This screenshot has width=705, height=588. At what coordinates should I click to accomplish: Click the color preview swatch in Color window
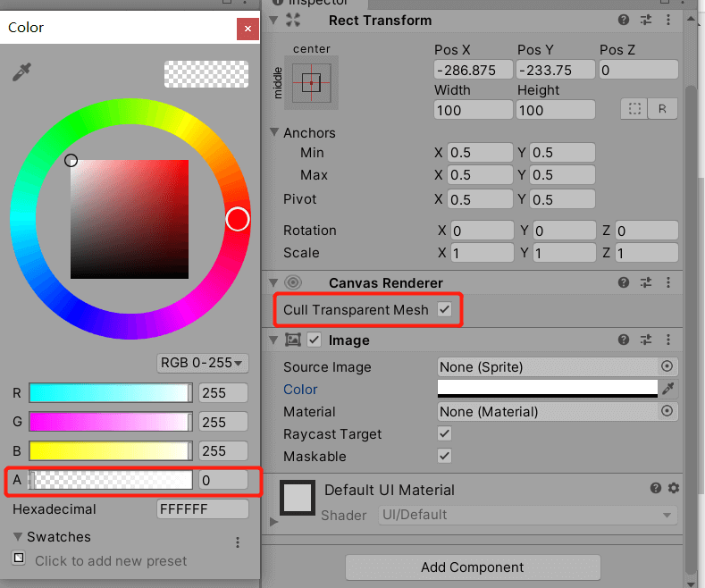click(x=206, y=74)
